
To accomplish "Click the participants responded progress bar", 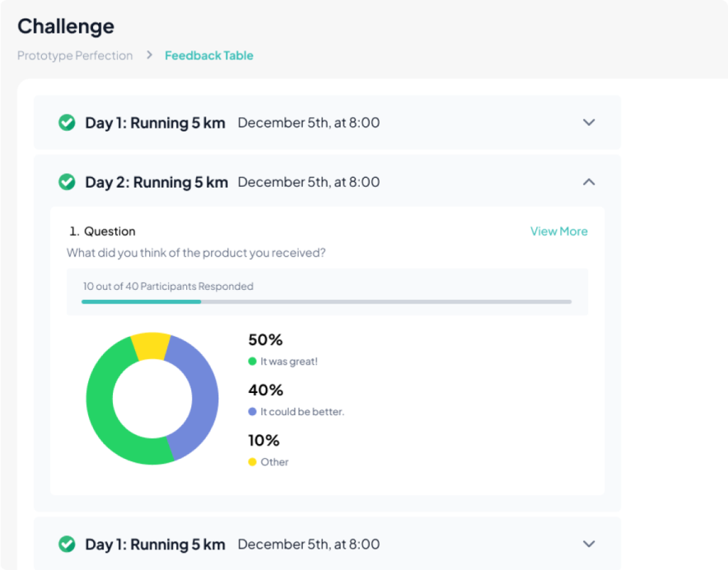I will coord(326,301).
